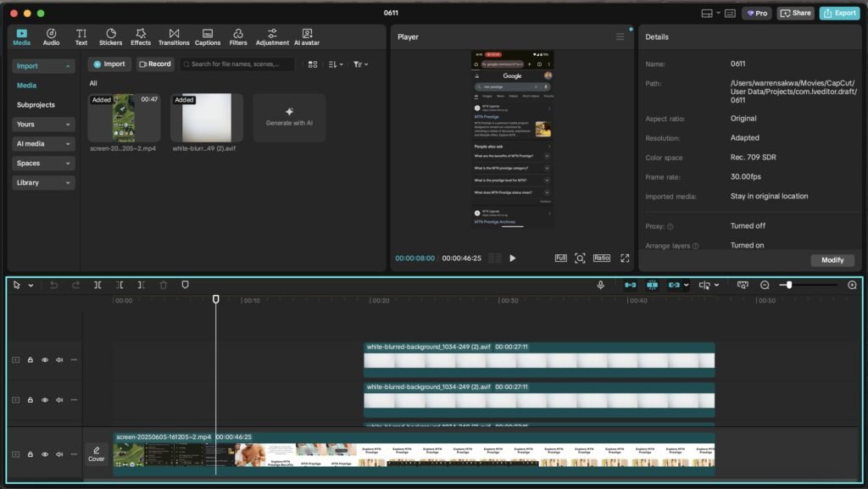Play the video in the Player
This screenshot has height=489, width=868.
pyautogui.click(x=513, y=258)
